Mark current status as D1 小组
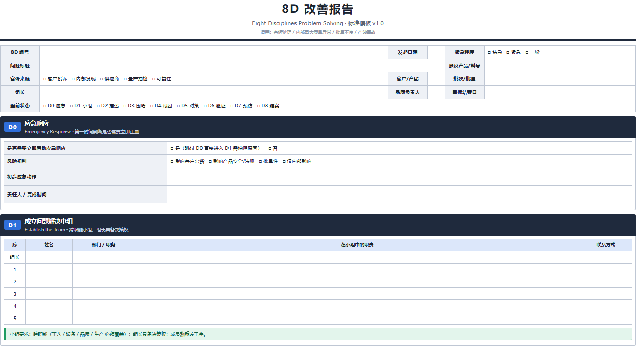The width and height of the screenshot is (644, 346). 71,106
